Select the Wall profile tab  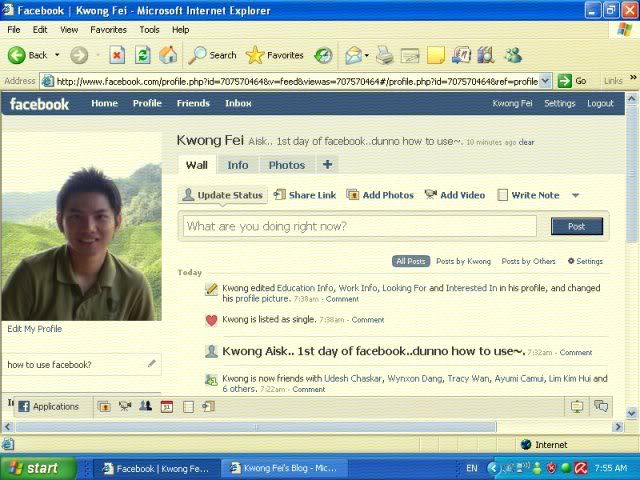coord(197,165)
